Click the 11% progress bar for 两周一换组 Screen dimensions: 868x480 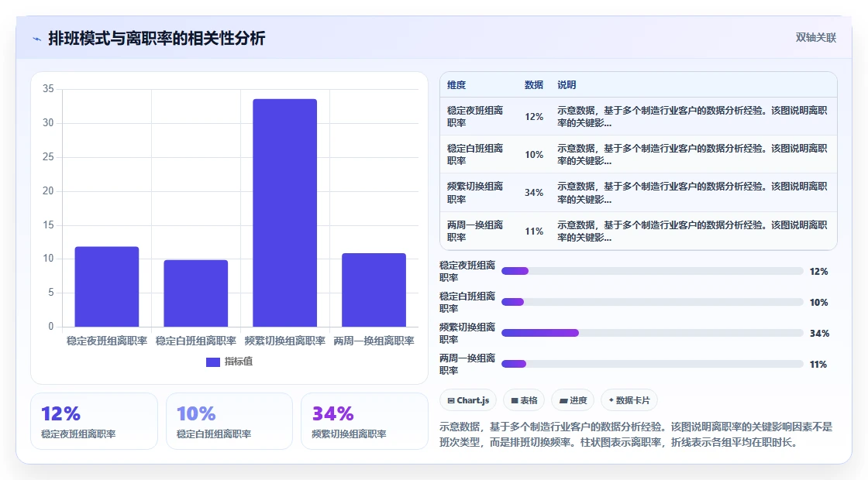point(652,364)
